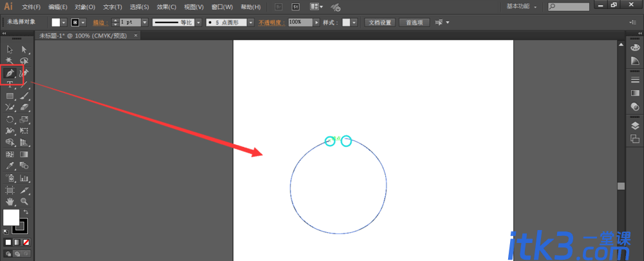Select the Eyedropper tool

pyautogui.click(x=10, y=166)
